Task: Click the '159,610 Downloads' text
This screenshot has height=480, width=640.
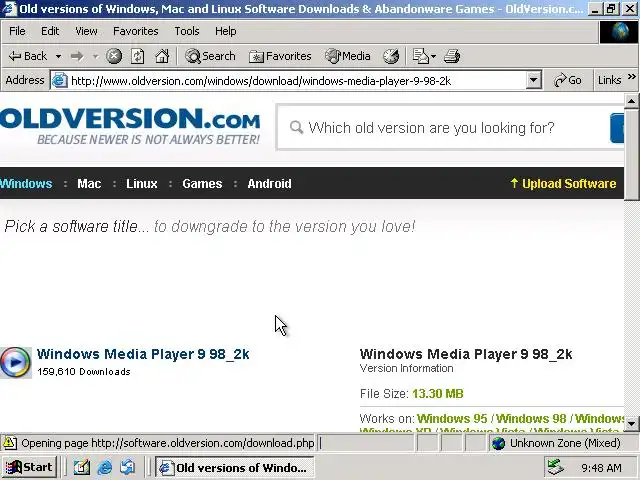Action: click(x=84, y=372)
